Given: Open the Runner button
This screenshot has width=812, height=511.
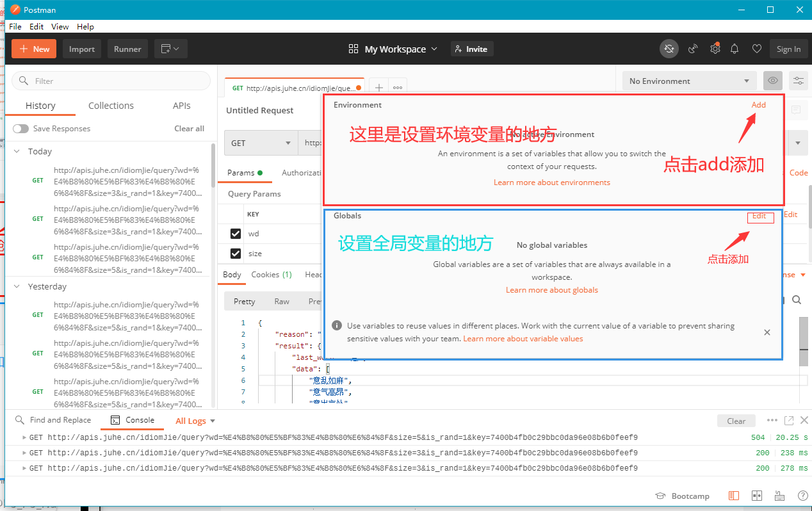Looking at the screenshot, I should [x=127, y=49].
